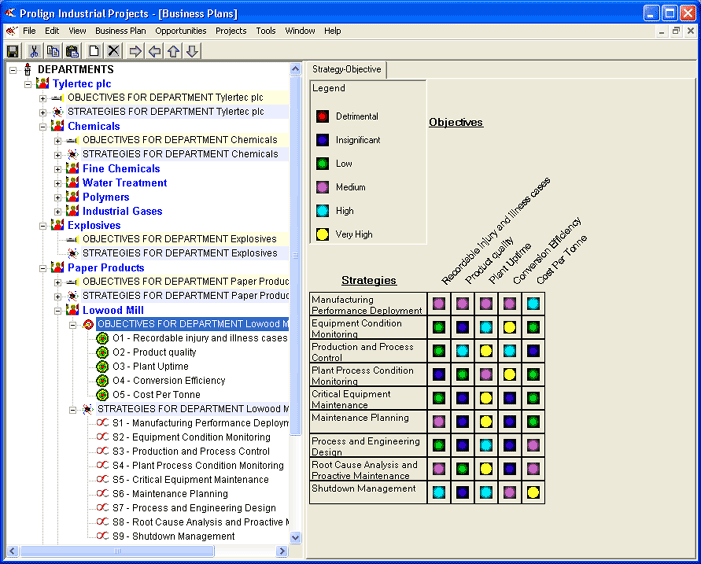Click the Root Cause Analysis strategy row label
Image resolution: width=701 pixels, height=564 pixels.
[x=368, y=469]
